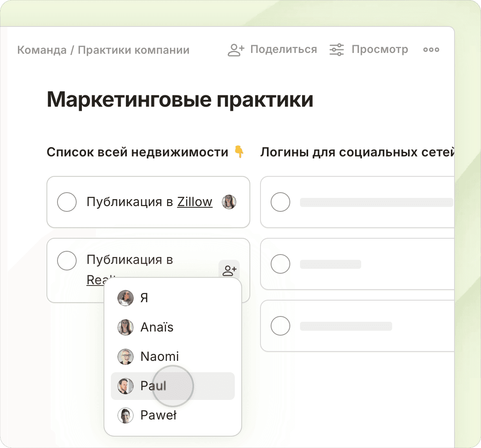Click the Список всей недвижимости column heading
481x448 pixels.
tap(137, 152)
